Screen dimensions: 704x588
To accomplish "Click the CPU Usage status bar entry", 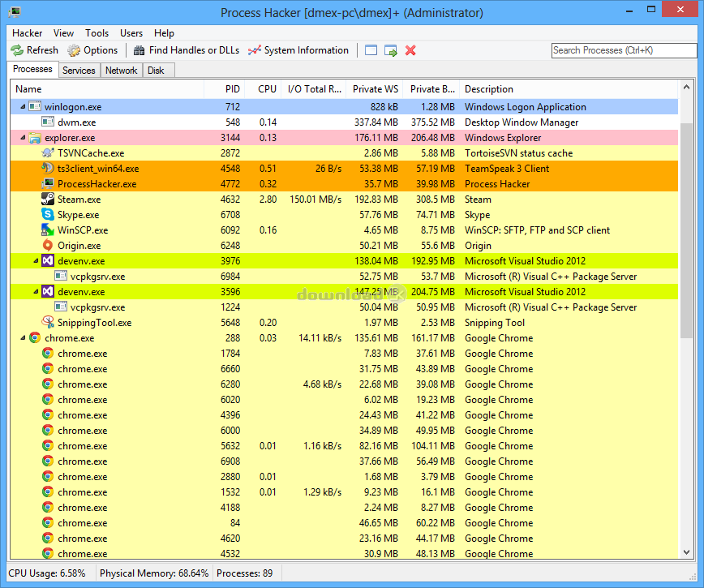I will coord(47,573).
